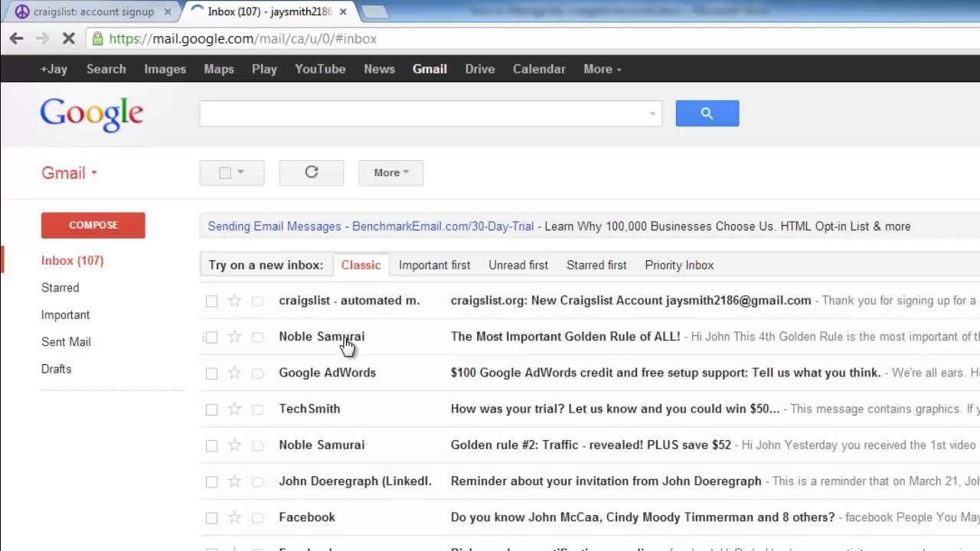The image size is (980, 551).
Task: Star the 'Golden rule #2: Traffic' email
Action: click(235, 445)
